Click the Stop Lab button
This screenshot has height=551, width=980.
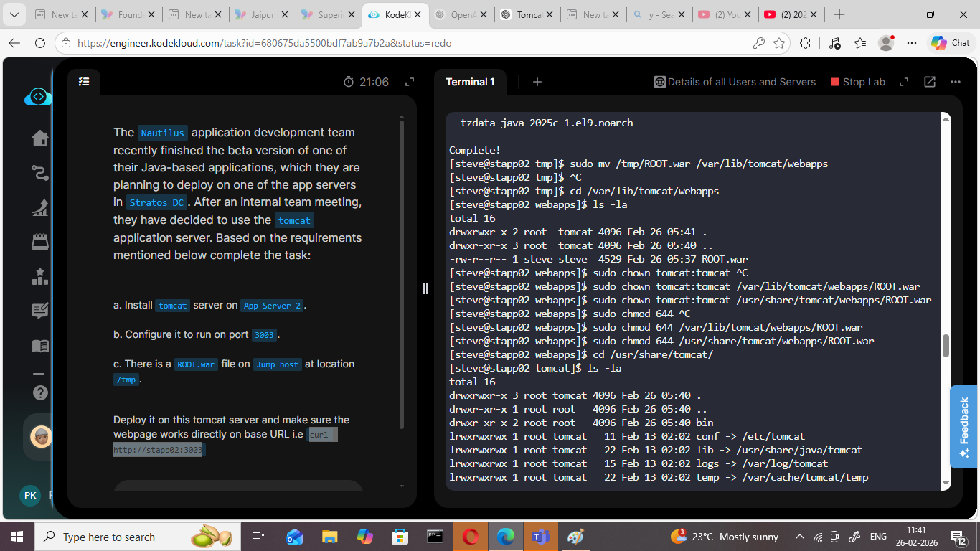858,82
